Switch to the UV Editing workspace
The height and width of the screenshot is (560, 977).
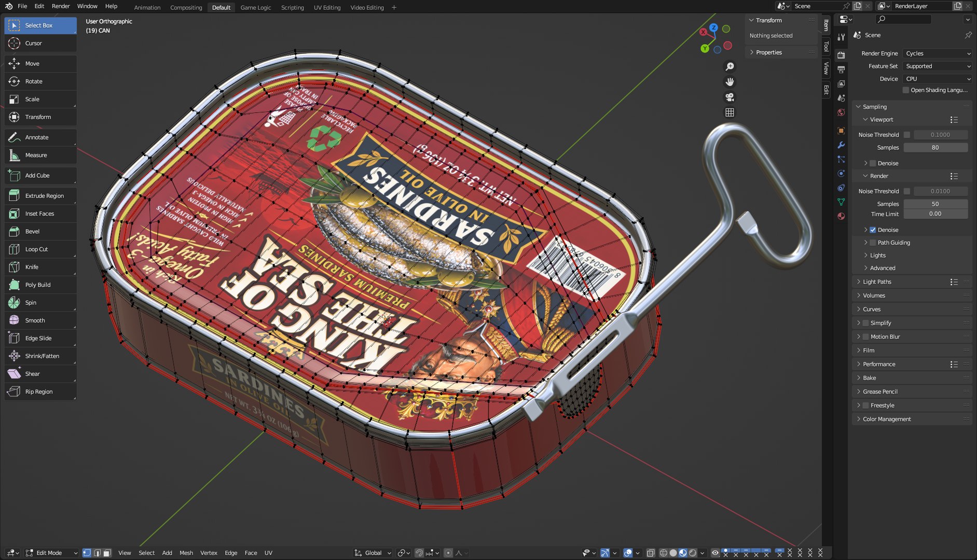click(327, 8)
